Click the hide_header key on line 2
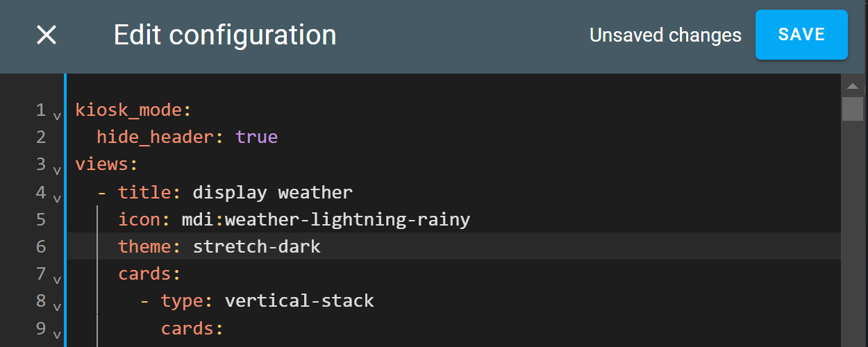Viewport: 868px width, 347px height. (156, 137)
